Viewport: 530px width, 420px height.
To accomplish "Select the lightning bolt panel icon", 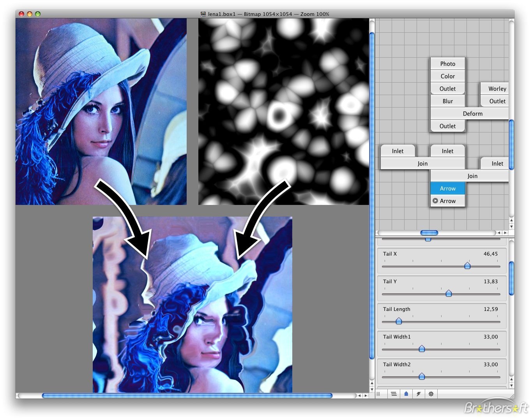I will click(x=419, y=394).
